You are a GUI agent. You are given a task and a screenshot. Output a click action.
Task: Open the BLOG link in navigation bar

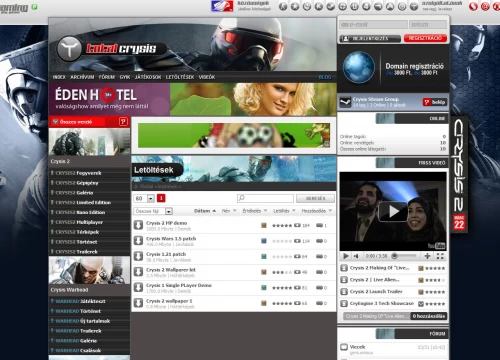[325, 77]
